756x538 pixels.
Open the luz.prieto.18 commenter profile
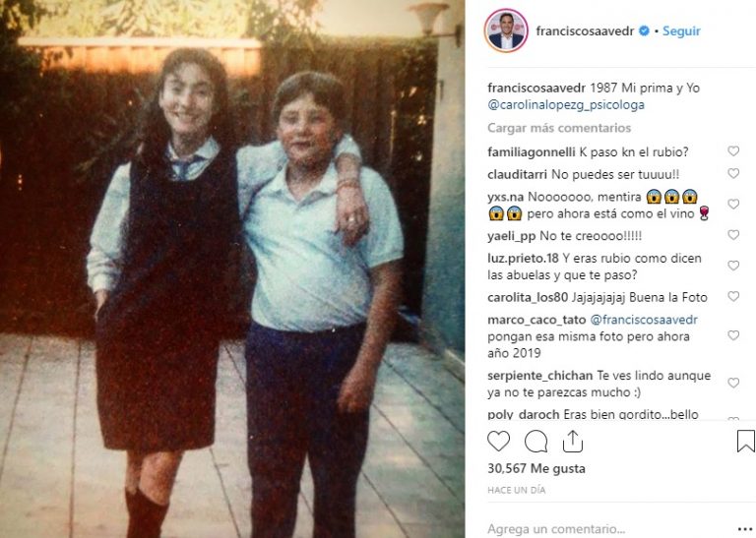[x=523, y=258]
